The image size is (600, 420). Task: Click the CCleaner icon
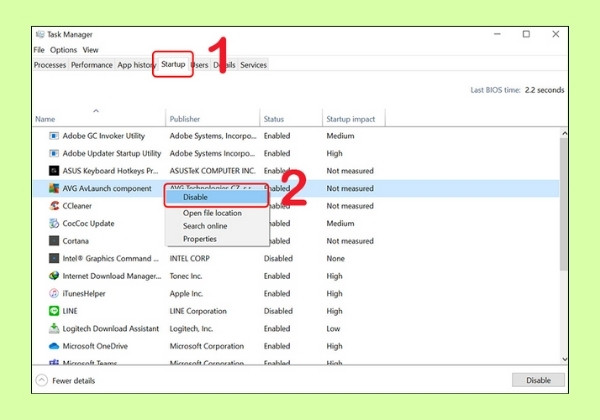54,206
